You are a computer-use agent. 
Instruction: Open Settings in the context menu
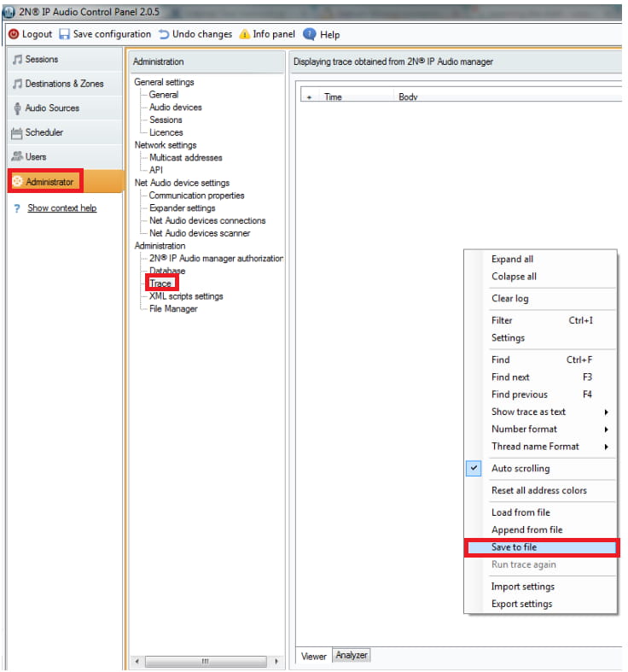click(508, 338)
